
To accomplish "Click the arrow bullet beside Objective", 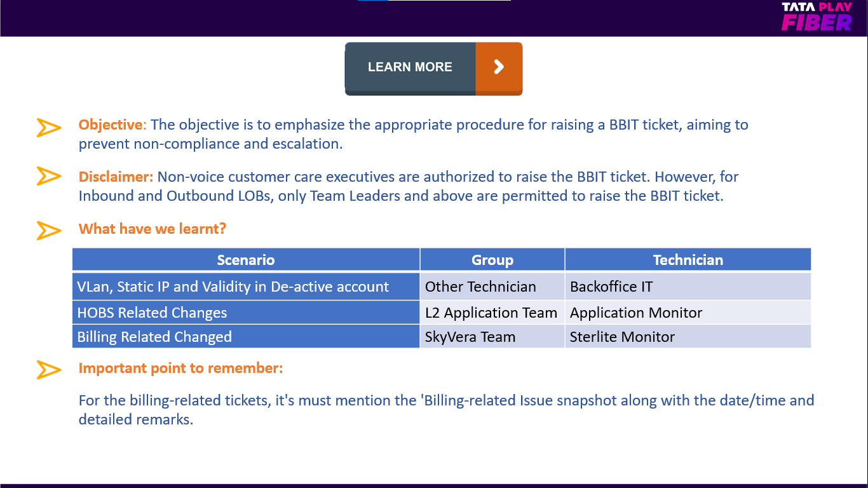I will click(x=49, y=128).
